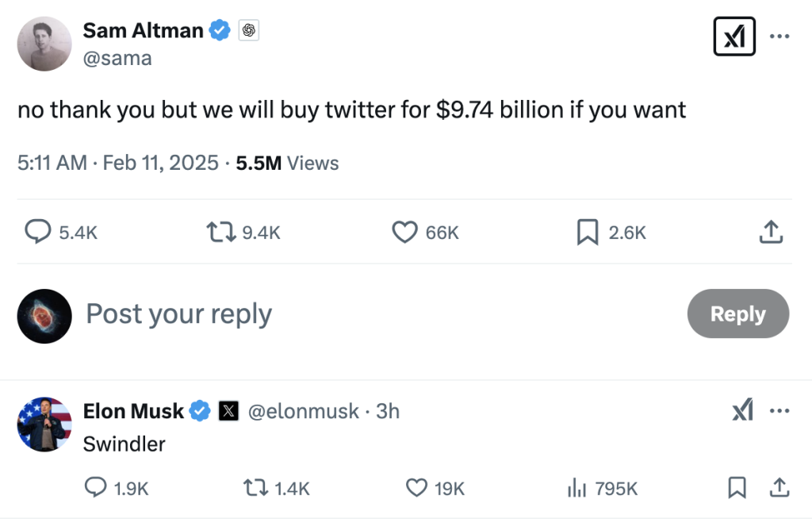The image size is (812, 519).
Task: Bookmark Elon Musk's reply
Action: tap(737, 488)
